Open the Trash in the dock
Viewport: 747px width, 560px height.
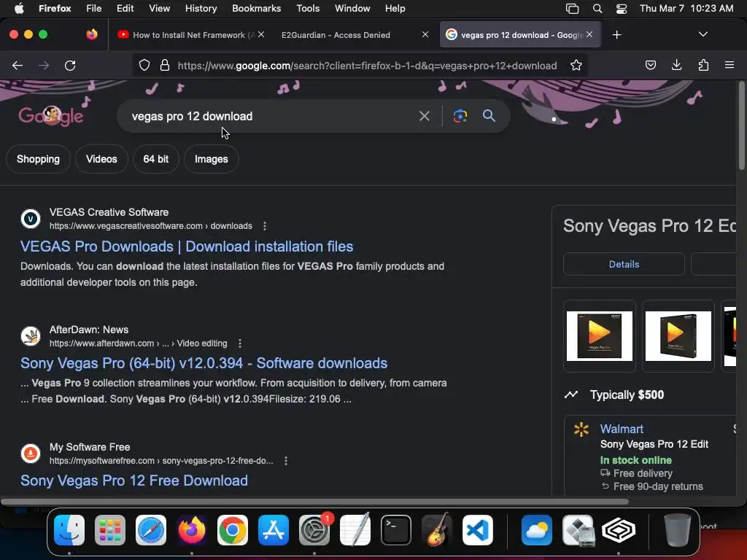click(678, 530)
